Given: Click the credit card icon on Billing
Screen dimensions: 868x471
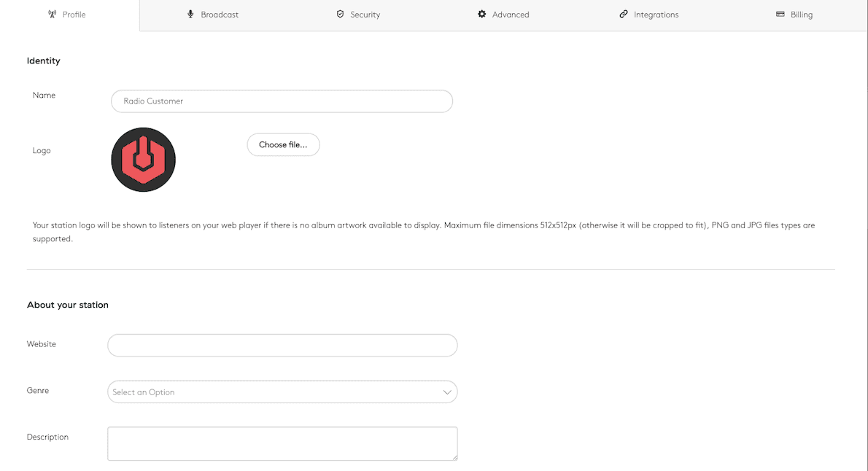Looking at the screenshot, I should tap(780, 15).
